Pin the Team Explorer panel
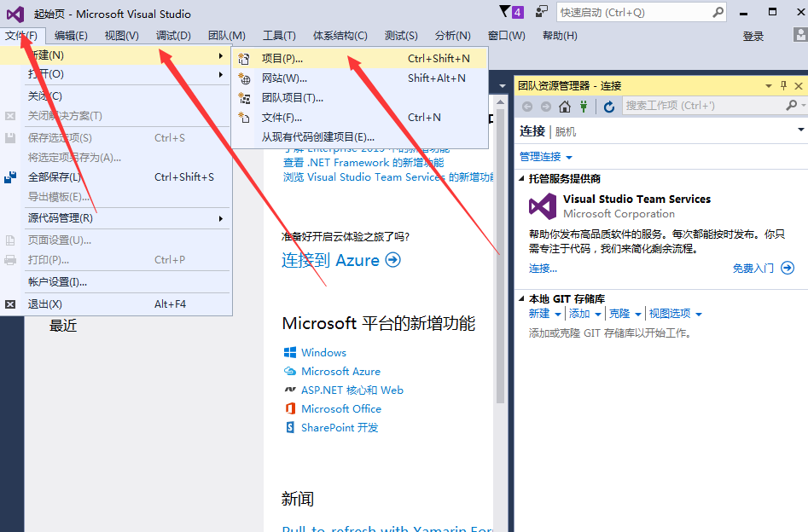 coord(784,85)
